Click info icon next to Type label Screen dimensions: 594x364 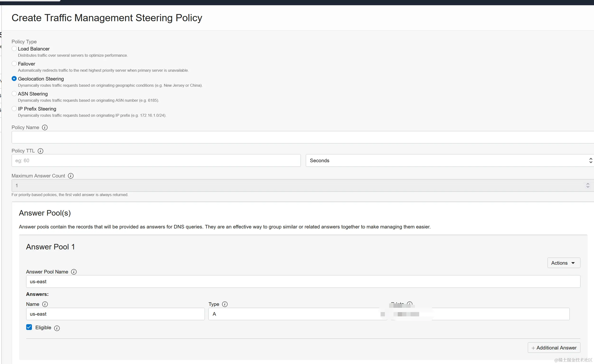[x=225, y=304]
